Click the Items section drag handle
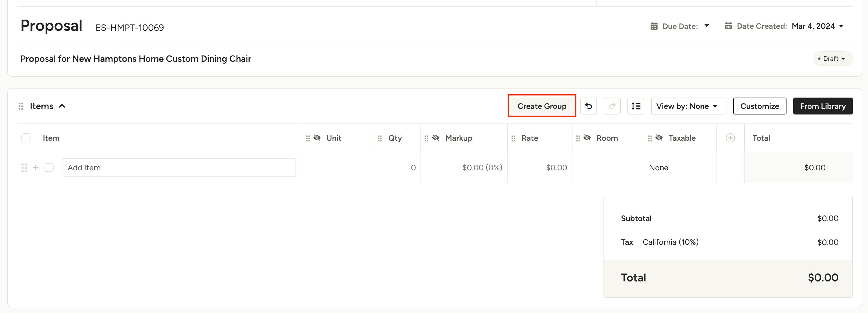The image size is (868, 313). [21, 106]
